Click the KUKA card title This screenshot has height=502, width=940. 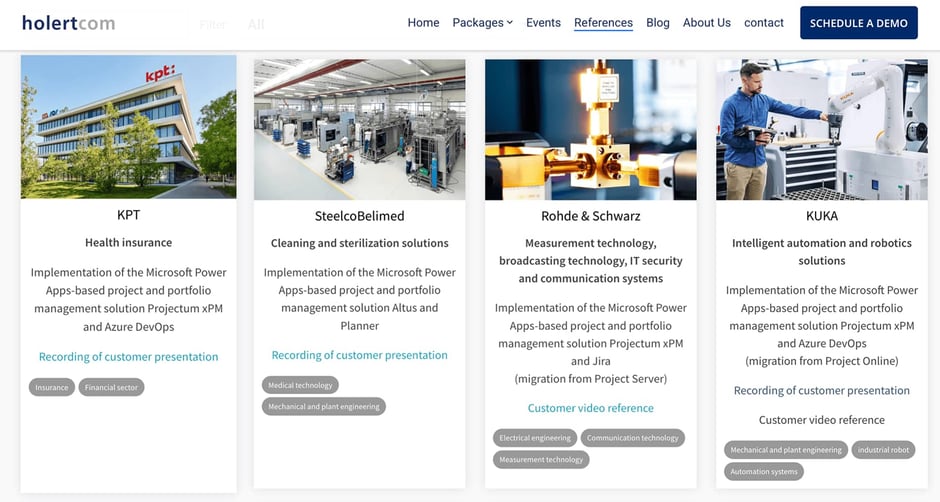(x=822, y=216)
